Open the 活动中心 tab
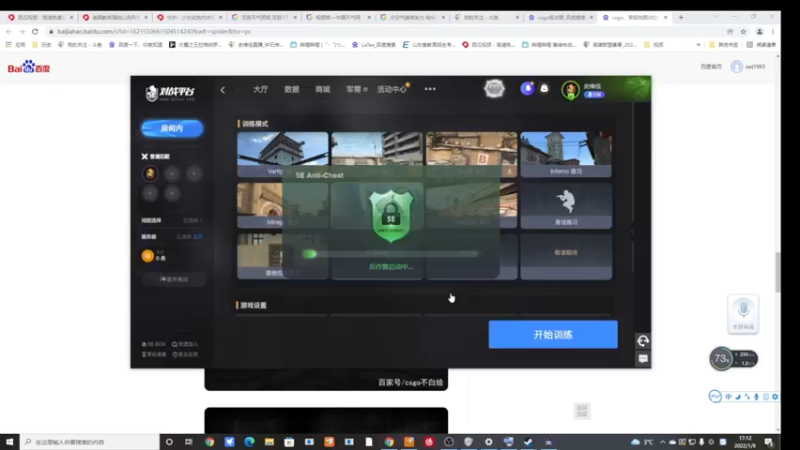The image size is (800, 450). (x=392, y=89)
